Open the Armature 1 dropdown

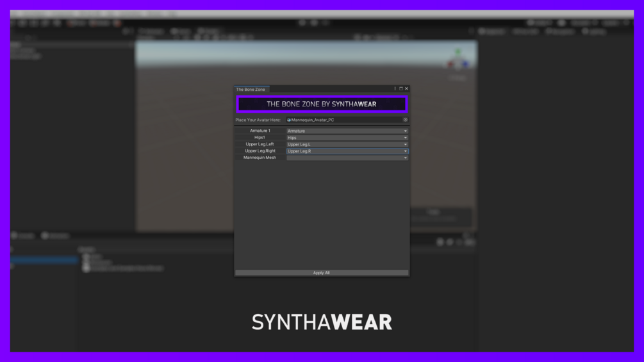347,131
